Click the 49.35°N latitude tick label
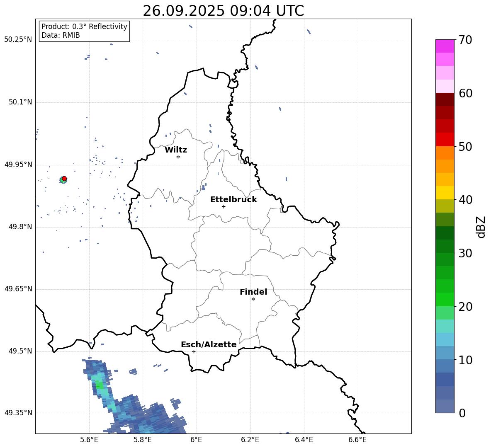 (x=18, y=413)
